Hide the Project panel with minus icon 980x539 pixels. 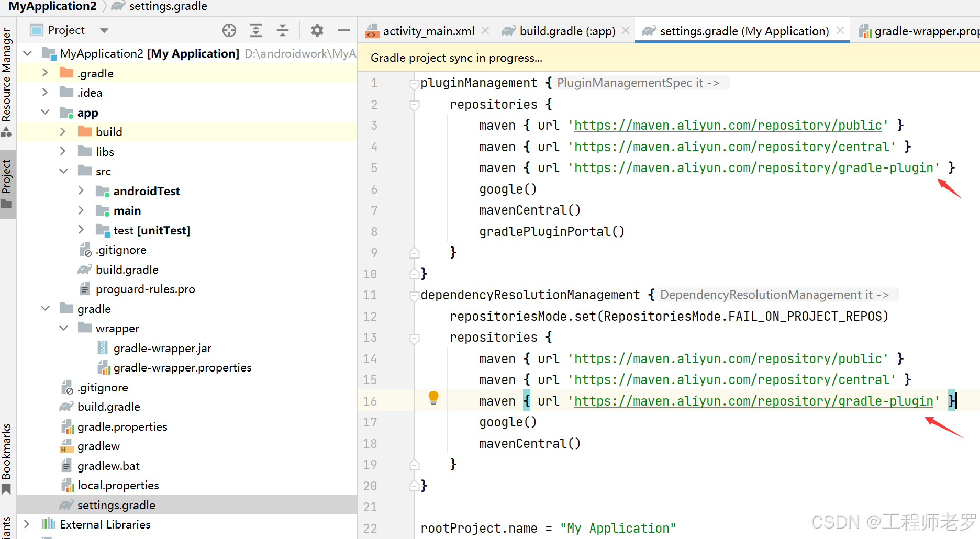[x=344, y=30]
